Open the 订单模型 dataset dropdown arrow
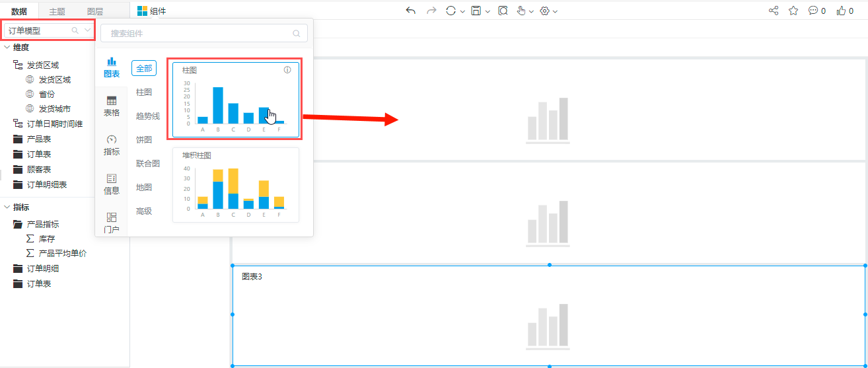The height and width of the screenshot is (368, 868). tap(87, 30)
